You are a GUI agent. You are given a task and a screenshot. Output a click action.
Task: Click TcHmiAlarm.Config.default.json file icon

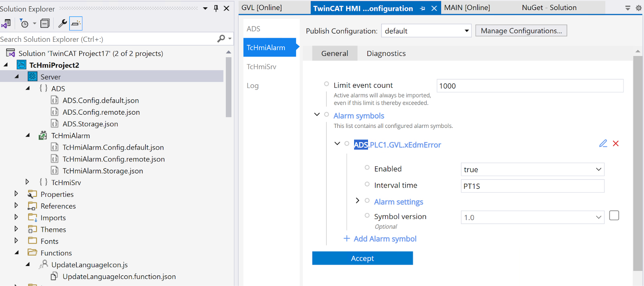point(55,147)
